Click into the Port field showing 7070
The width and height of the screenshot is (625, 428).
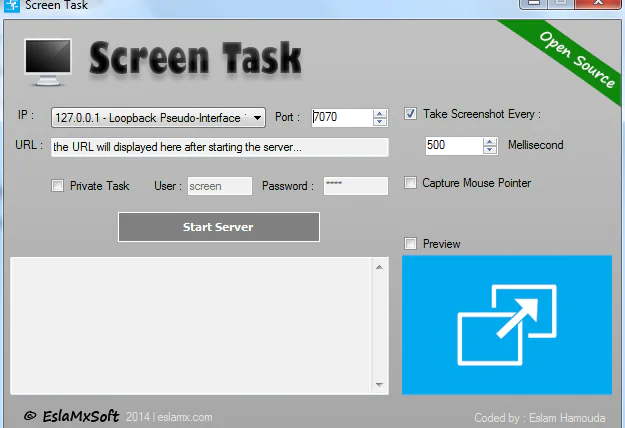(x=342, y=118)
